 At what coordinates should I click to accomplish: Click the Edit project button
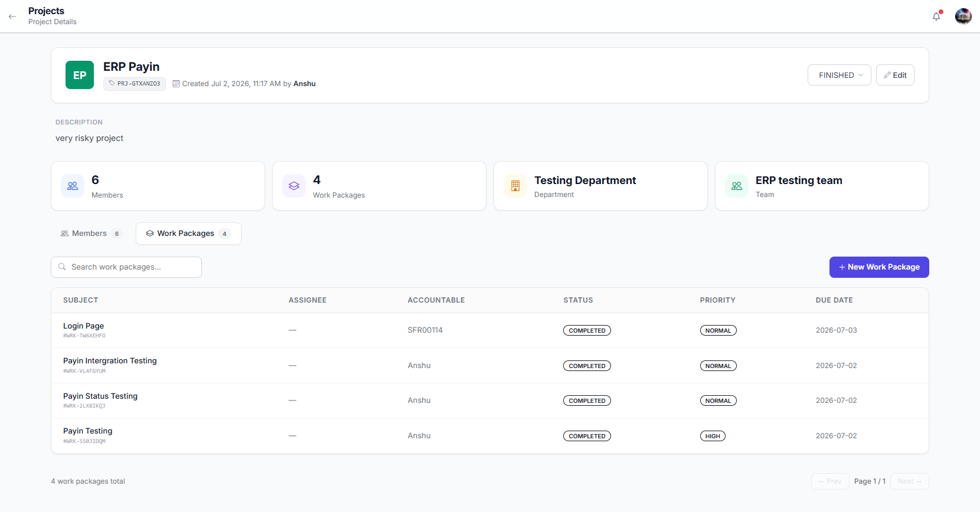[x=895, y=75]
